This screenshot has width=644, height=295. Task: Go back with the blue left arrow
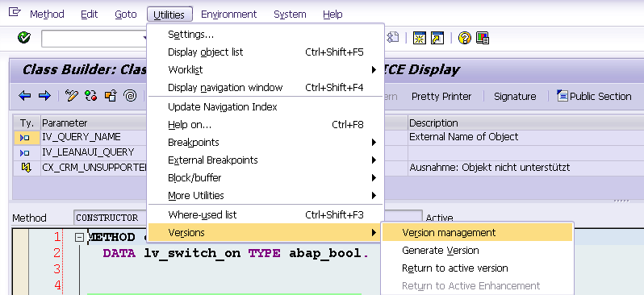click(25, 96)
